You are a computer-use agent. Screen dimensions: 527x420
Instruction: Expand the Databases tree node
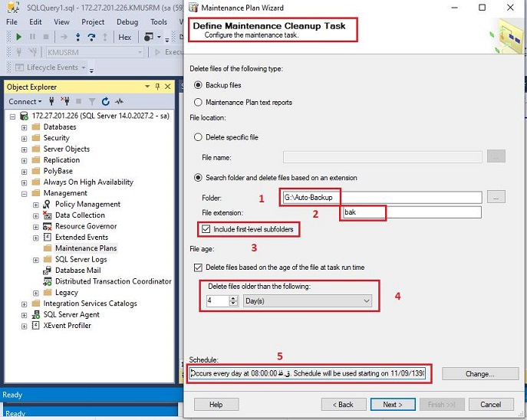point(25,127)
